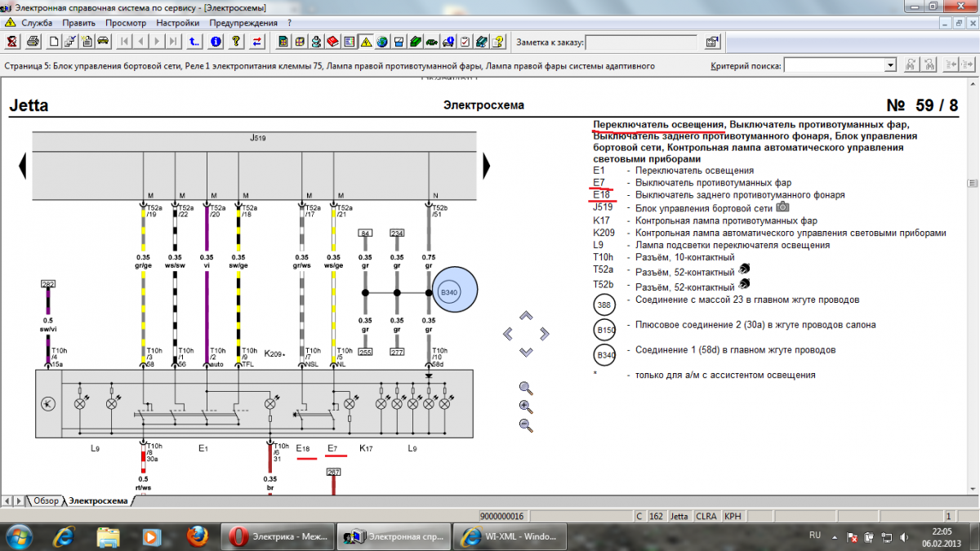This screenshot has width=980, height=551.
Task: Click the connector icon beside T52b description
Action: click(744, 284)
